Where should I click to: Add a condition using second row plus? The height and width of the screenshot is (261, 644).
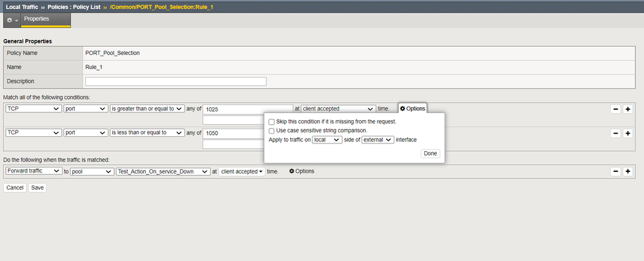point(627,133)
